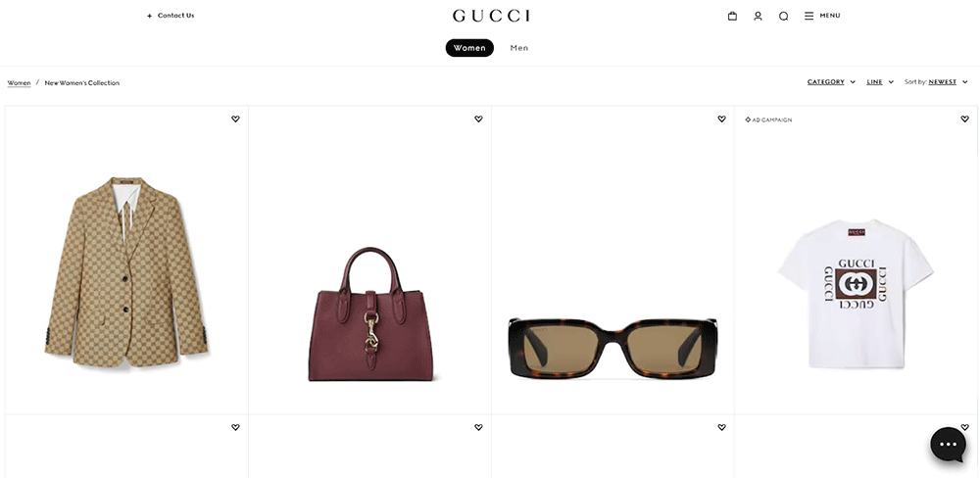Click the Contact Us link
The width and height of the screenshot is (980, 478).
click(x=175, y=16)
